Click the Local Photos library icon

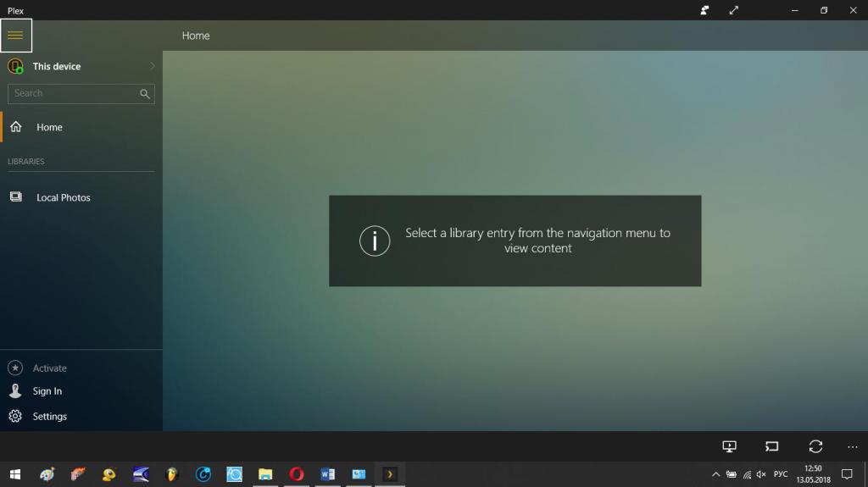15,197
